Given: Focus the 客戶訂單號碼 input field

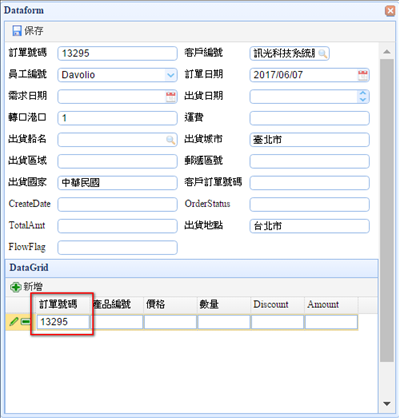Looking at the screenshot, I should click(310, 183).
